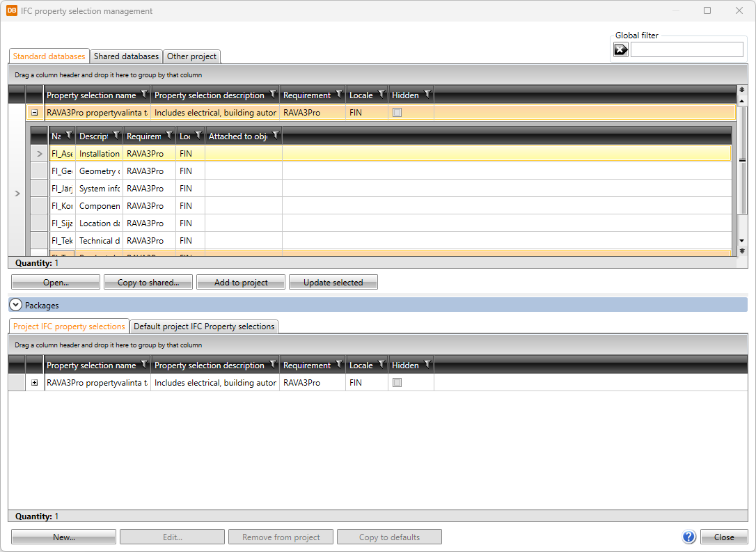Select the FI_Sija row name cell
This screenshot has height=552, width=756.
click(62, 223)
